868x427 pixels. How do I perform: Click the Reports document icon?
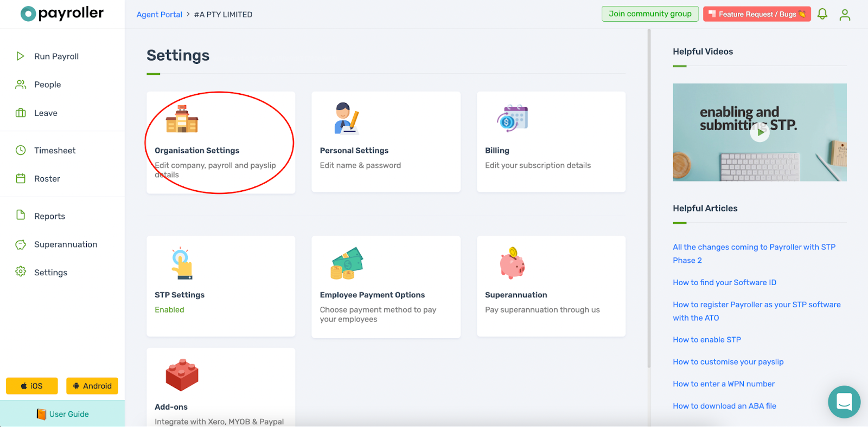[21, 215]
